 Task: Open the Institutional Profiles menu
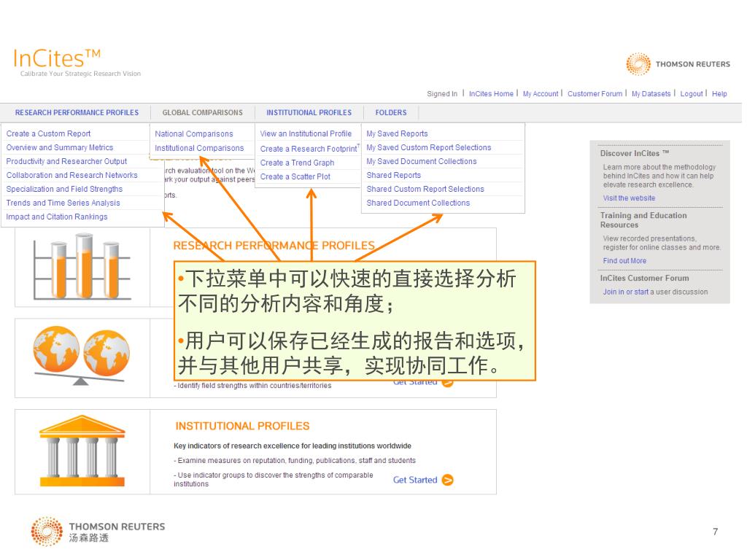point(309,113)
